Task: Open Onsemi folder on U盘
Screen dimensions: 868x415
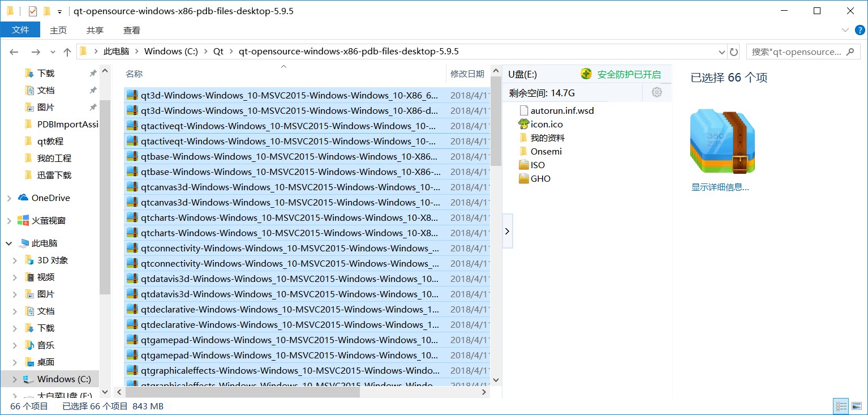Action: pyautogui.click(x=540, y=152)
